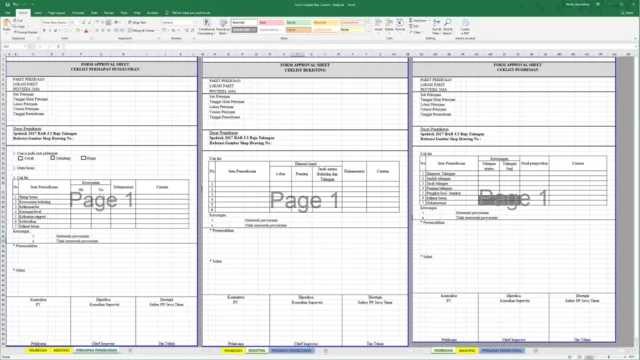Click the Clear eraser icon

411,32
